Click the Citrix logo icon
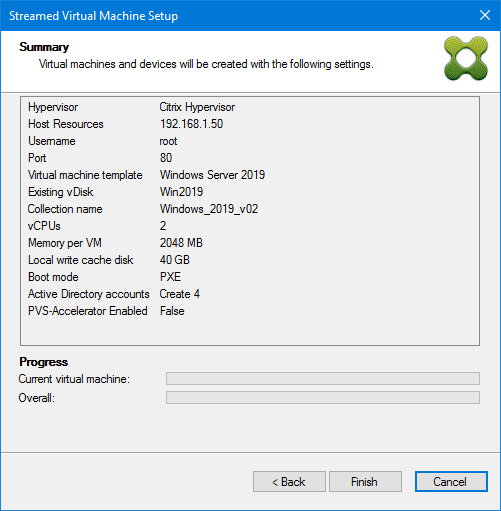Image resolution: width=501 pixels, height=511 pixels. point(466,58)
